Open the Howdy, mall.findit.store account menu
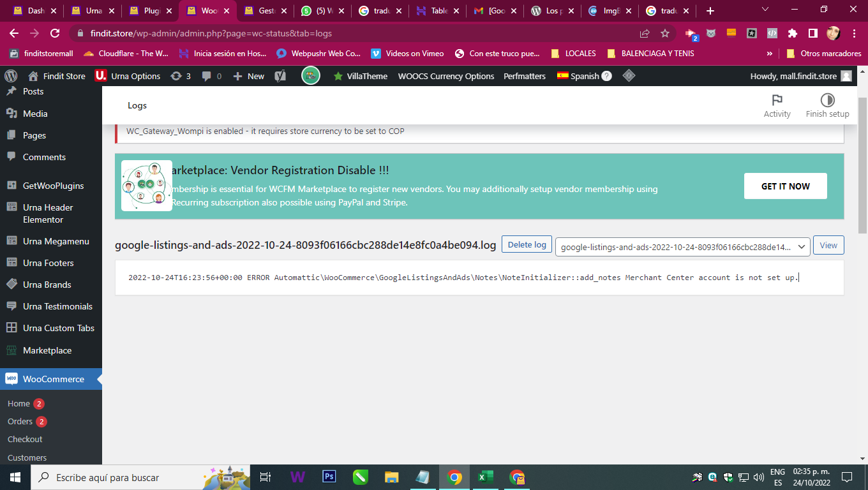This screenshot has width=868, height=490. 801,76
